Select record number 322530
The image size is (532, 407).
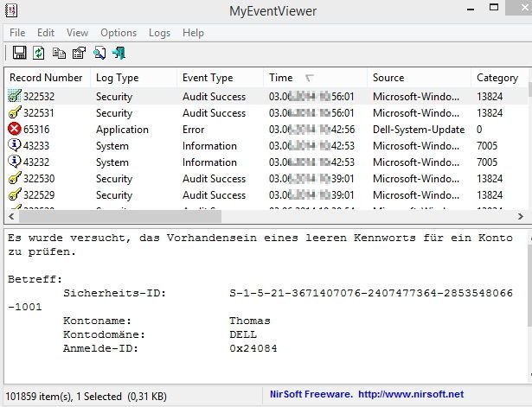coord(39,179)
